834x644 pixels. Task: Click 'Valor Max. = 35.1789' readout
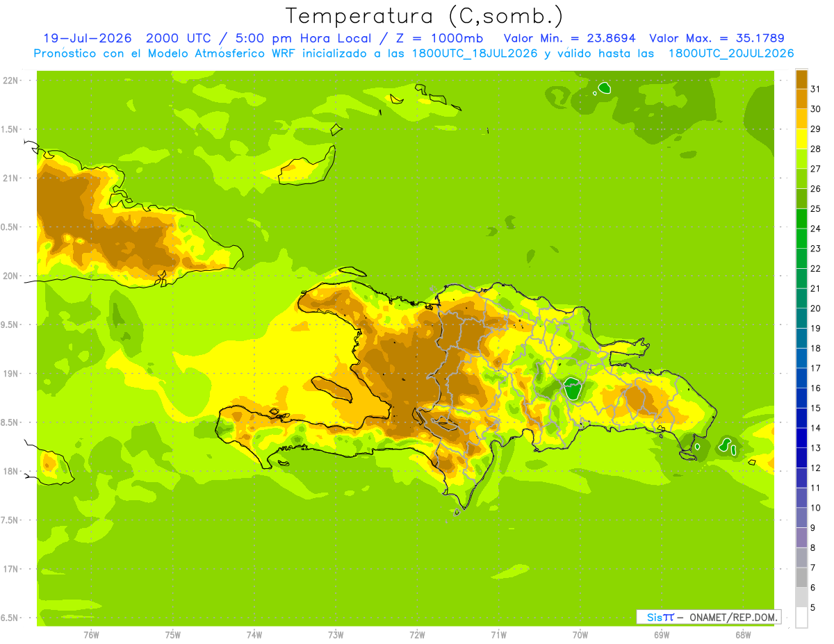pos(717,38)
